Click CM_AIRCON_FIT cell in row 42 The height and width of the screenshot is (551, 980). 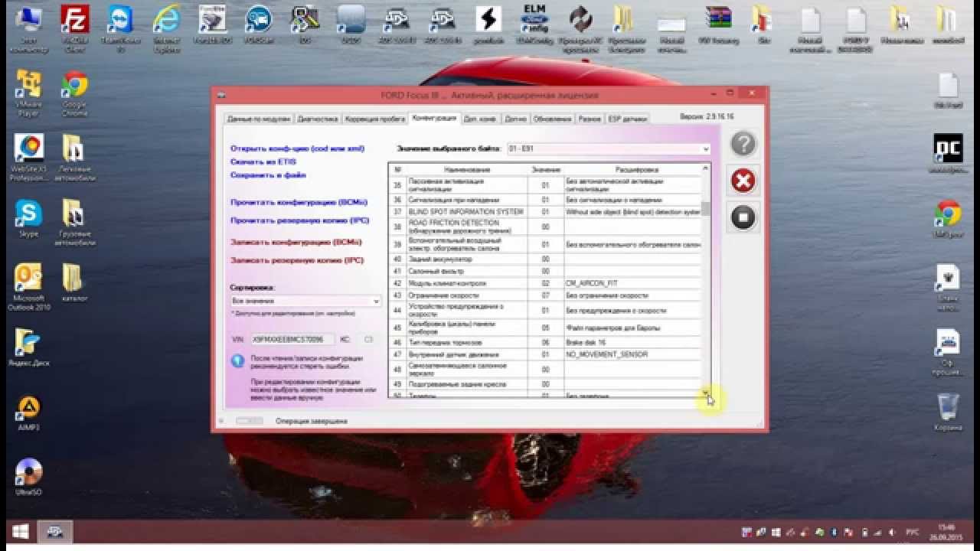coord(632,283)
